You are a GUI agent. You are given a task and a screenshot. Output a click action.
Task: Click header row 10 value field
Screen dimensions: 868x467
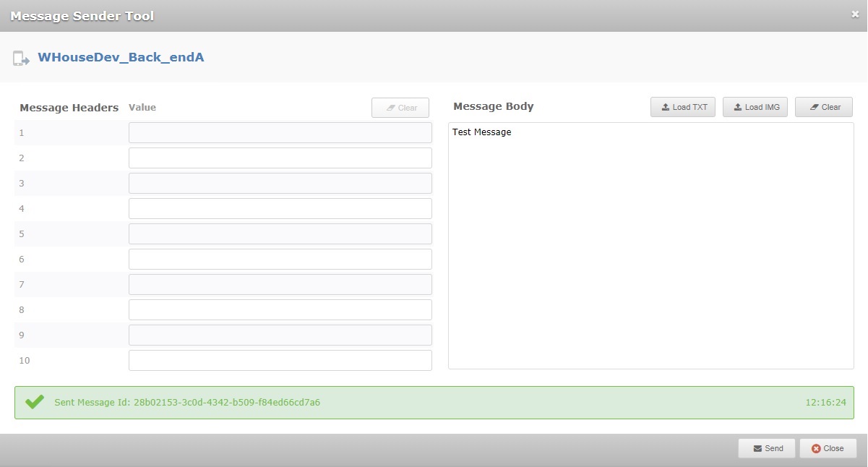click(x=280, y=359)
